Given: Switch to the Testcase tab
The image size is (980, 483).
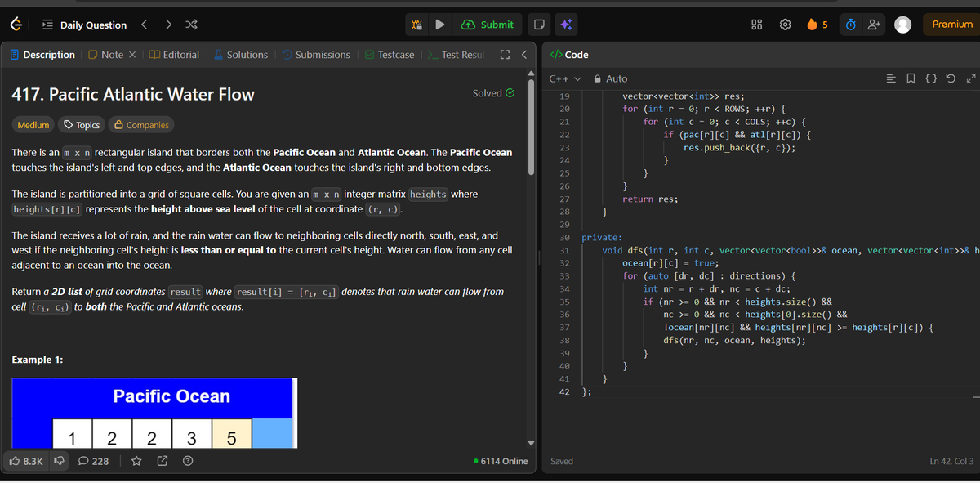Looking at the screenshot, I should click(x=390, y=55).
